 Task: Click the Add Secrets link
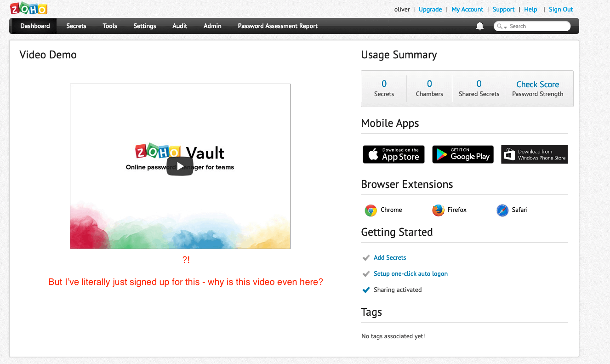[x=390, y=258]
